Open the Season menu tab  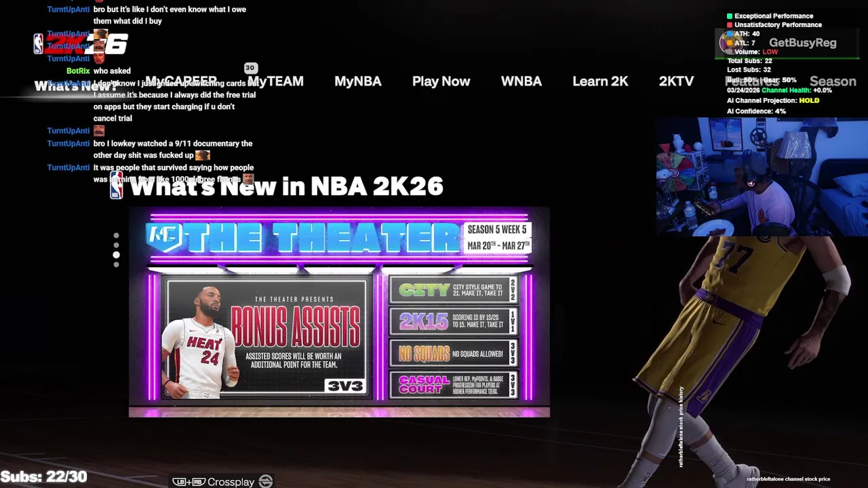[833, 81]
